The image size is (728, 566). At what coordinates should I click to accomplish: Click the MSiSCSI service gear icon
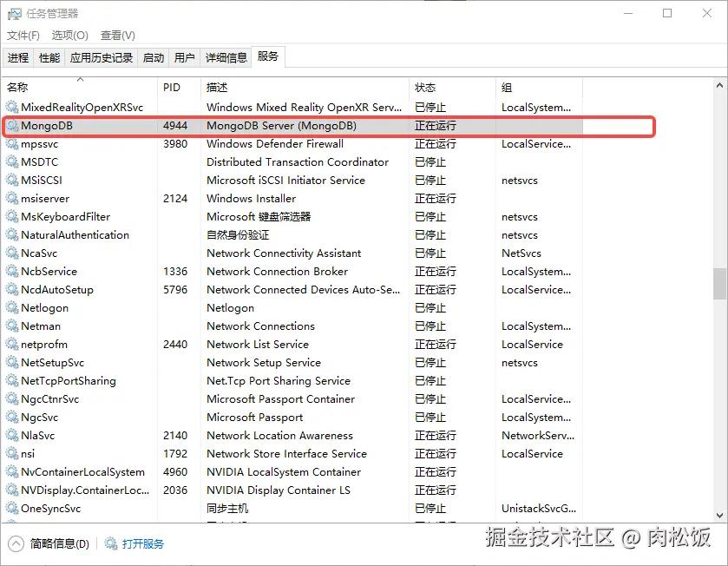[12, 181]
